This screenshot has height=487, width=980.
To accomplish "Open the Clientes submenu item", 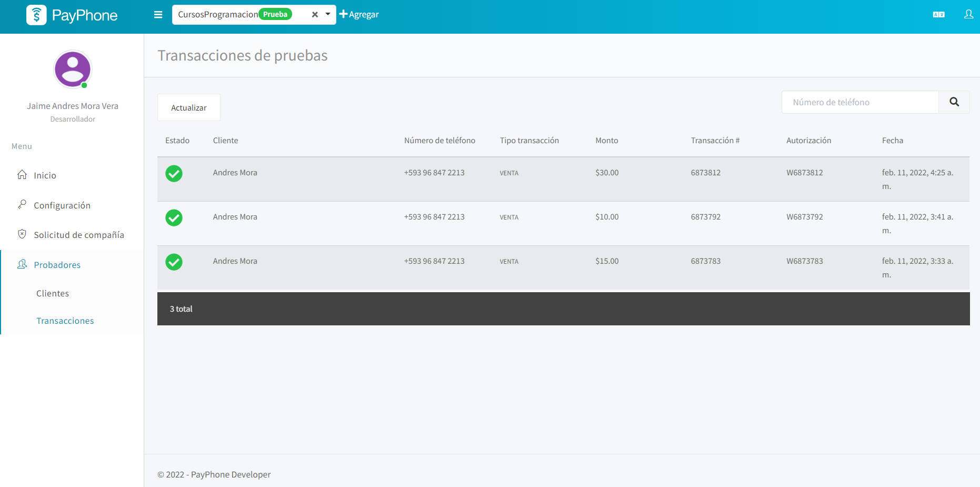I will point(53,293).
